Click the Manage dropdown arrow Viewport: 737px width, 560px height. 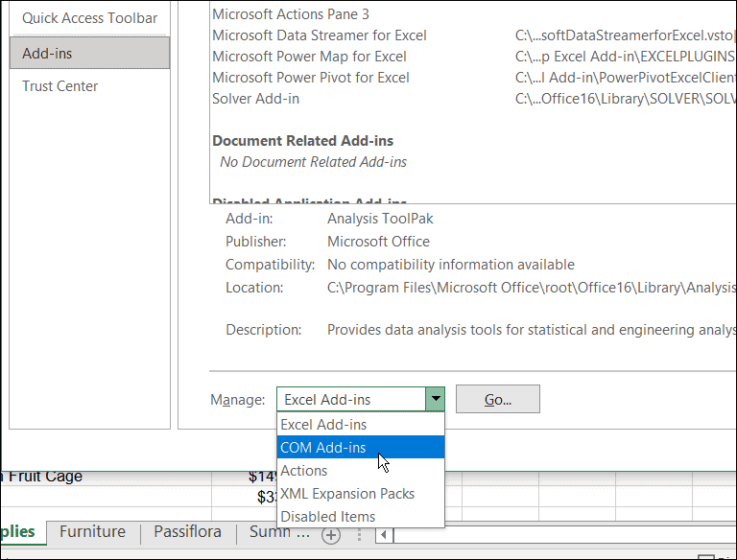pyautogui.click(x=436, y=400)
